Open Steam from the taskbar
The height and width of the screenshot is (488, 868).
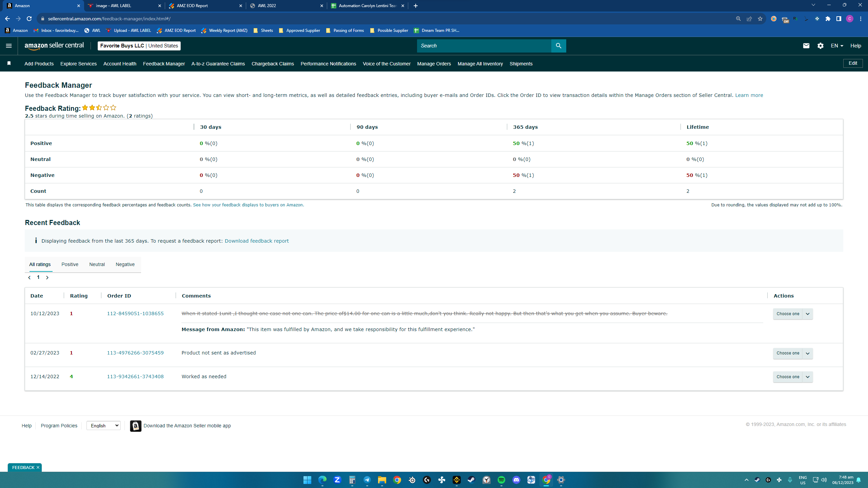pos(472,480)
